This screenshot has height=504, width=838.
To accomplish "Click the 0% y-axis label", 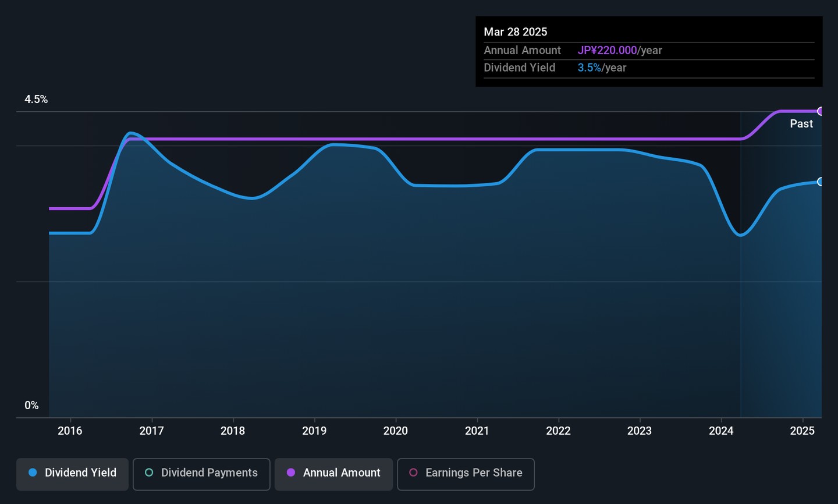I will [31, 406].
